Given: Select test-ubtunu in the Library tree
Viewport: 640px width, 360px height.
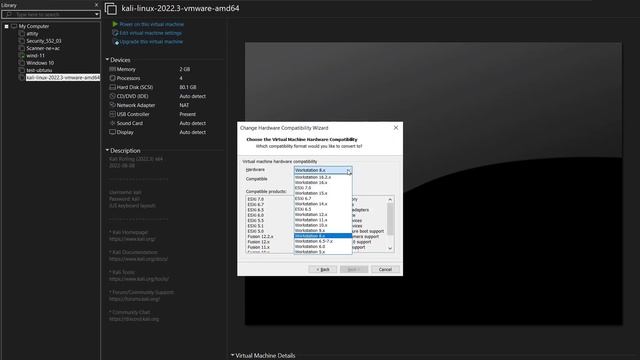Looking at the screenshot, I should (39, 70).
